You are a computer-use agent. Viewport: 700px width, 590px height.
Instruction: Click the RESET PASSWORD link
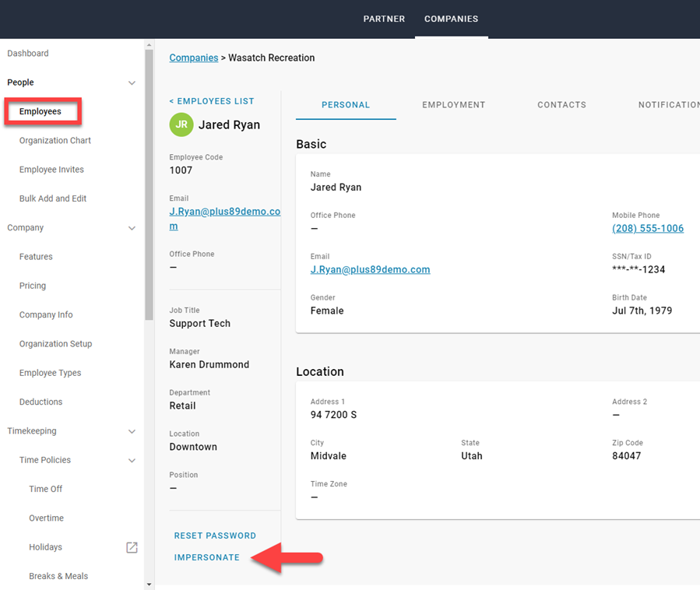tap(215, 536)
